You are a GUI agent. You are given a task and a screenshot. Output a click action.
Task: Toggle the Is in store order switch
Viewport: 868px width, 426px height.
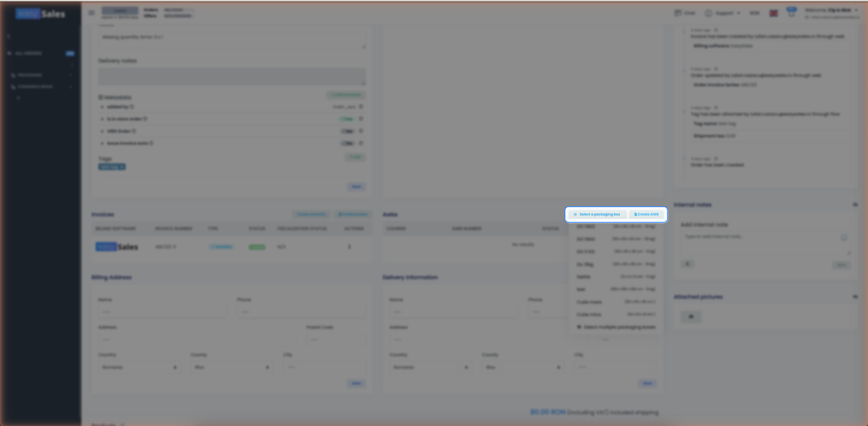pyautogui.click(x=347, y=119)
